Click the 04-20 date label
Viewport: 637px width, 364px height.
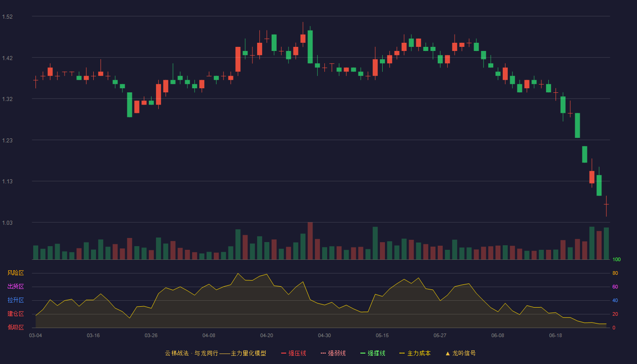(x=267, y=335)
